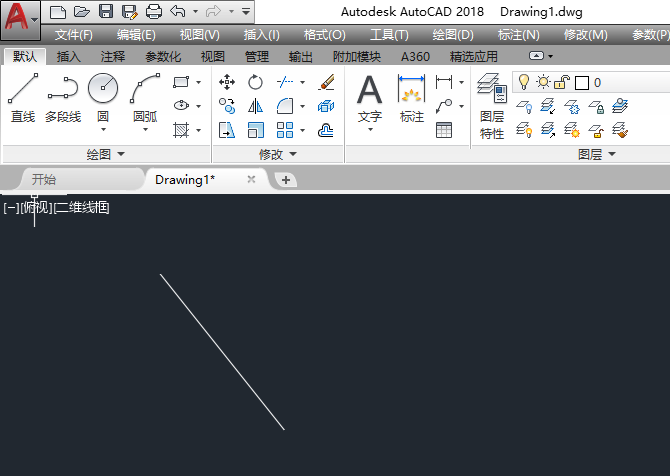Open the 插入(I) menu
The width and height of the screenshot is (670, 476).
coord(262,35)
